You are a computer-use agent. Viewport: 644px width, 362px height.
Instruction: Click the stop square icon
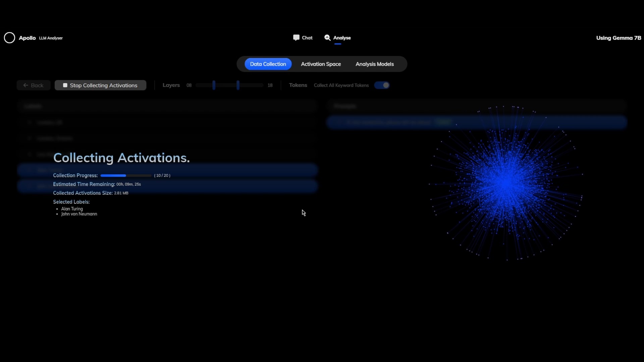[65, 85]
